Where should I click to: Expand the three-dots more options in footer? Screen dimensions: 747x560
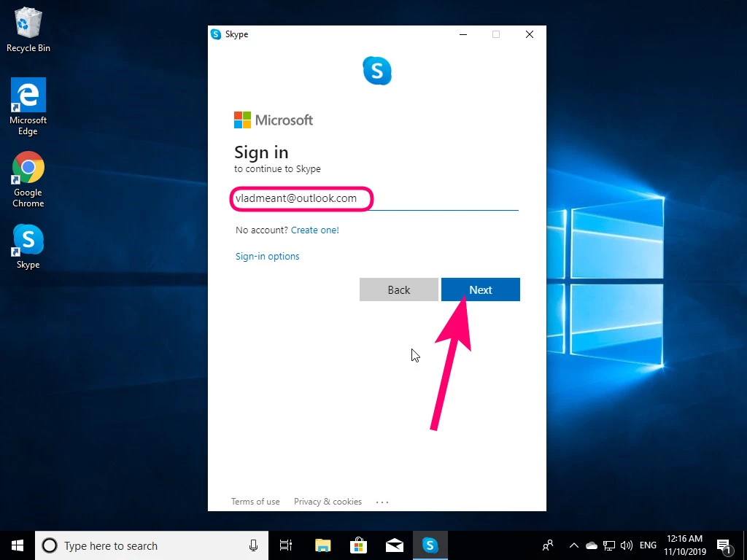(382, 502)
